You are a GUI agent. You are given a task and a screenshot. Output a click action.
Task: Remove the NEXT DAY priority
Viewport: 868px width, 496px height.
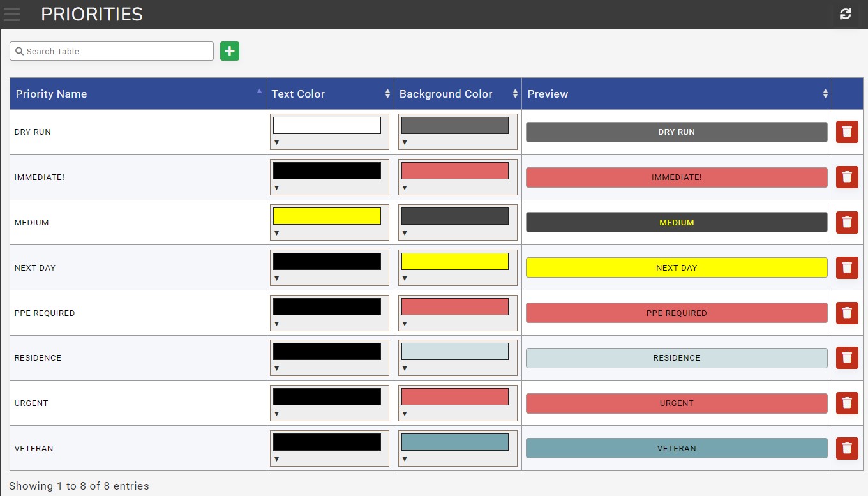tap(847, 267)
